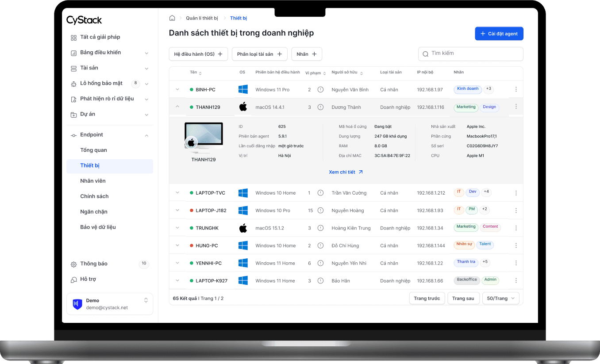This screenshot has width=600, height=364.
Task: Open the three-dot menu for BINH-PC
Action: click(516, 89)
